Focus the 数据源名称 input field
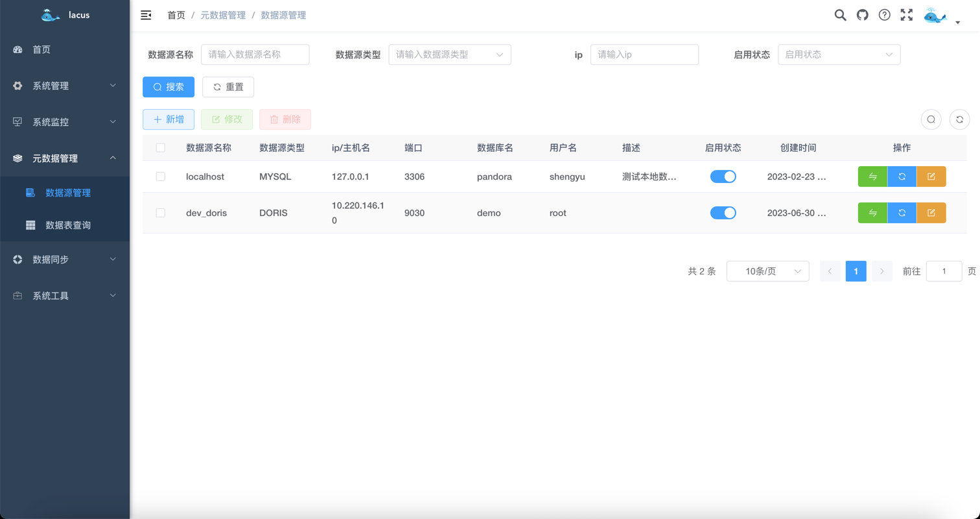980x519 pixels. 255,54
